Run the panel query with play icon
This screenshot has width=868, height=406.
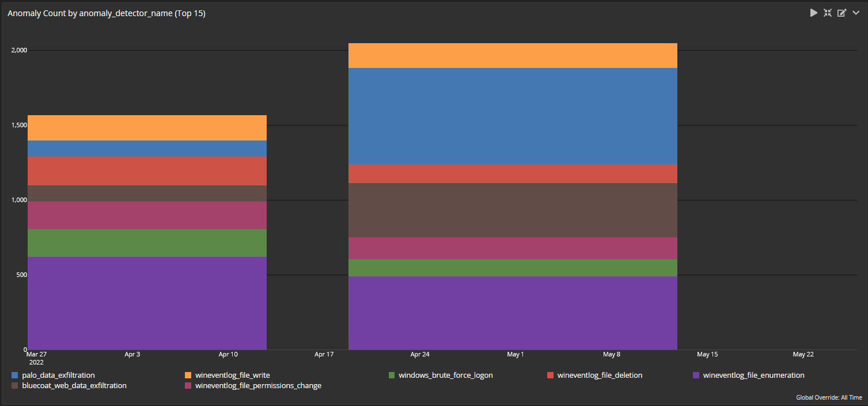point(813,13)
